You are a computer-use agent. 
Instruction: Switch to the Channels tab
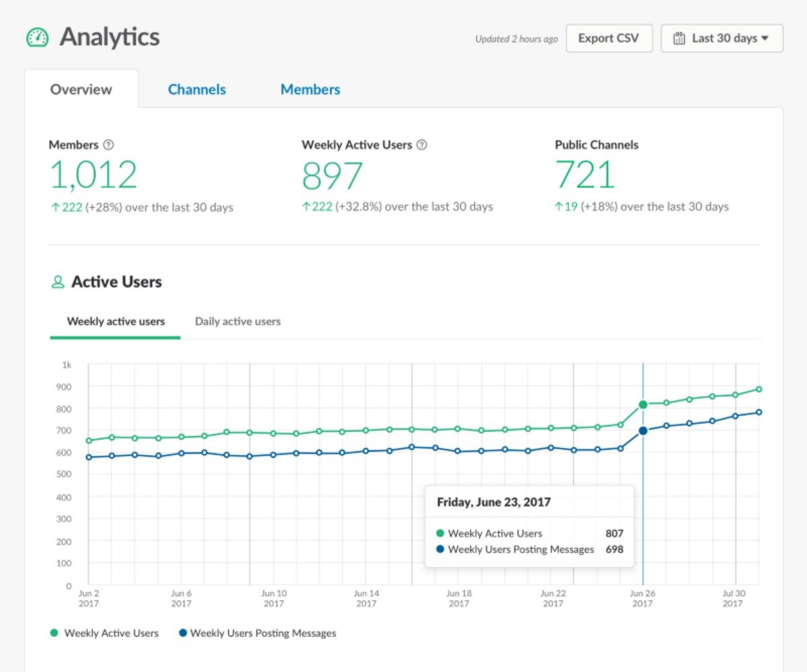(196, 89)
